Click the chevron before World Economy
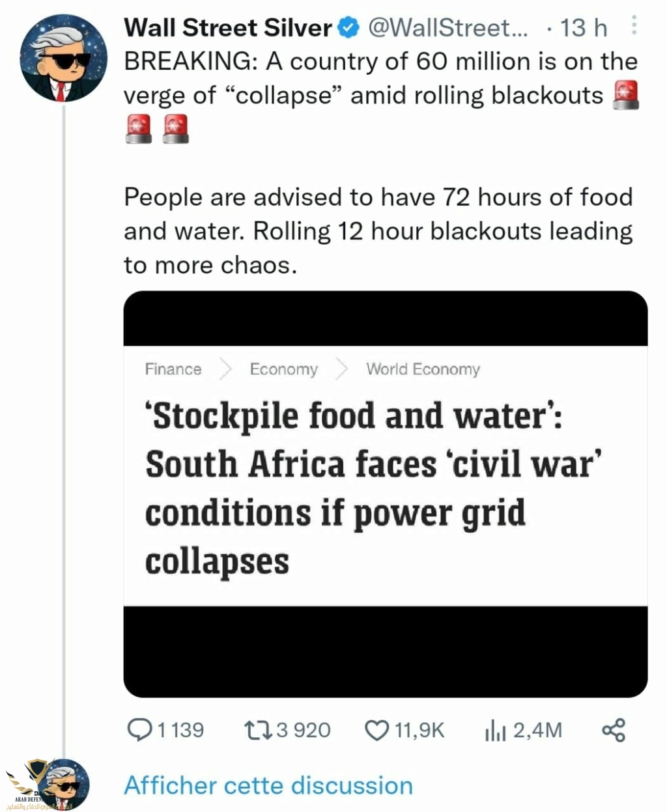 click(342, 369)
